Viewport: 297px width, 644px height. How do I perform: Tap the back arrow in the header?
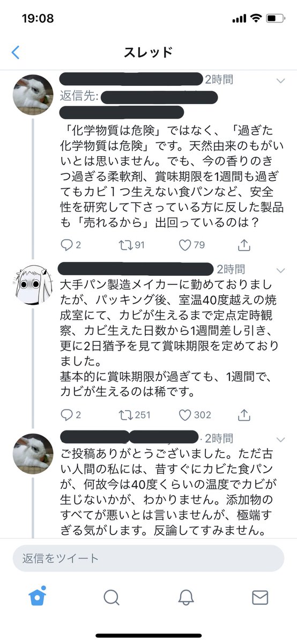pos(16,52)
